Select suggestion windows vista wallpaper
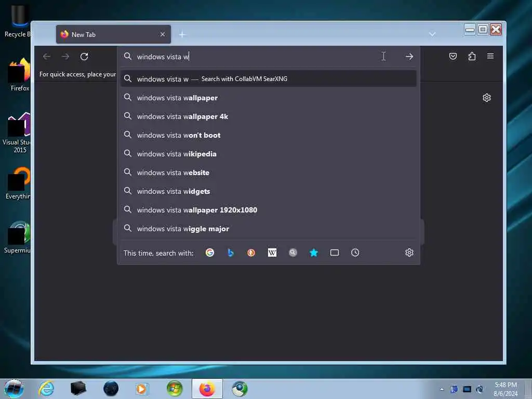This screenshot has width=532, height=399. [269, 98]
